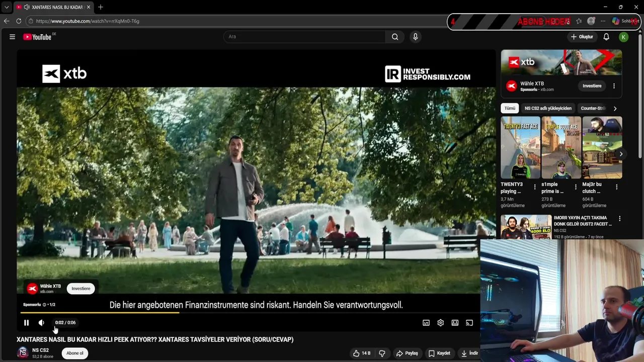Open a new browser tab
Screen dimensions: 644x362
coord(101,7)
